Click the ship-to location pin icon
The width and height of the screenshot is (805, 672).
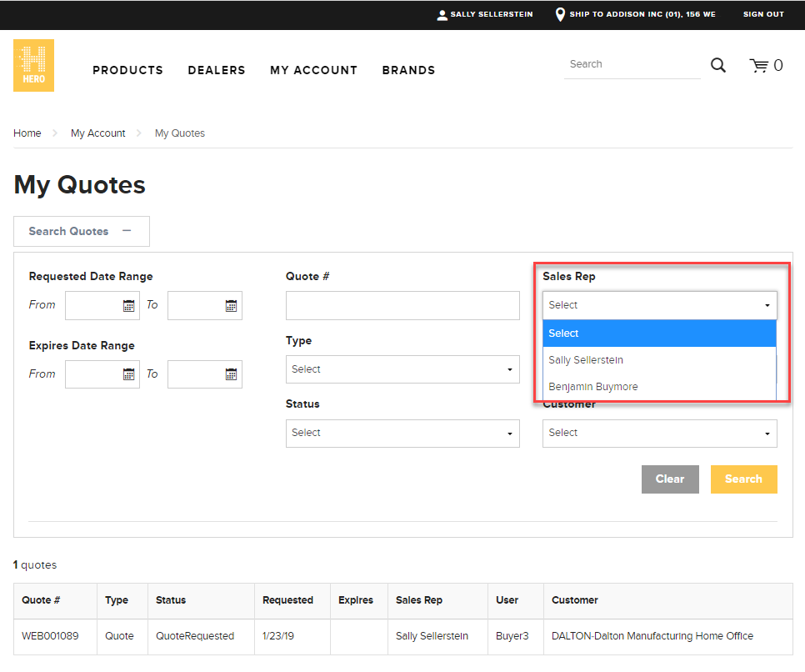pyautogui.click(x=560, y=14)
